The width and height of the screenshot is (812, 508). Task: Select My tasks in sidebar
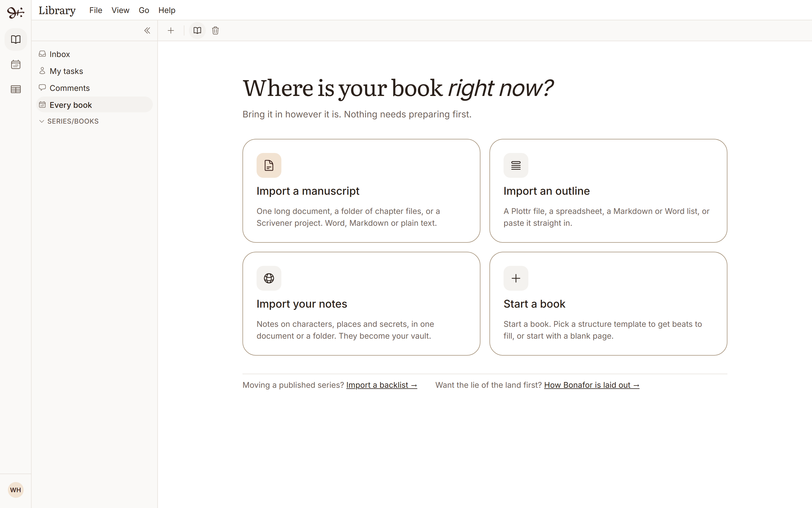click(94, 71)
